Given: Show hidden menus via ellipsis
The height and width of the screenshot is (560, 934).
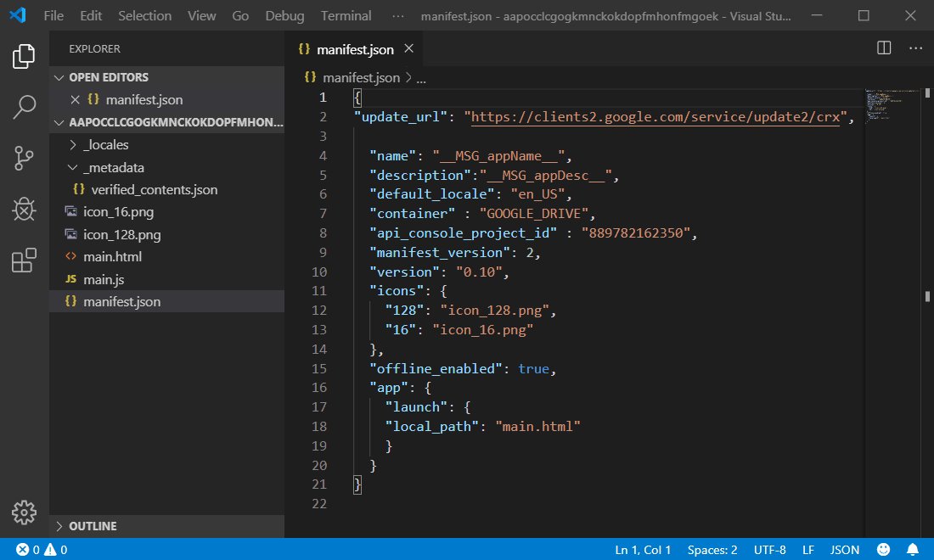Looking at the screenshot, I should pyautogui.click(x=397, y=16).
